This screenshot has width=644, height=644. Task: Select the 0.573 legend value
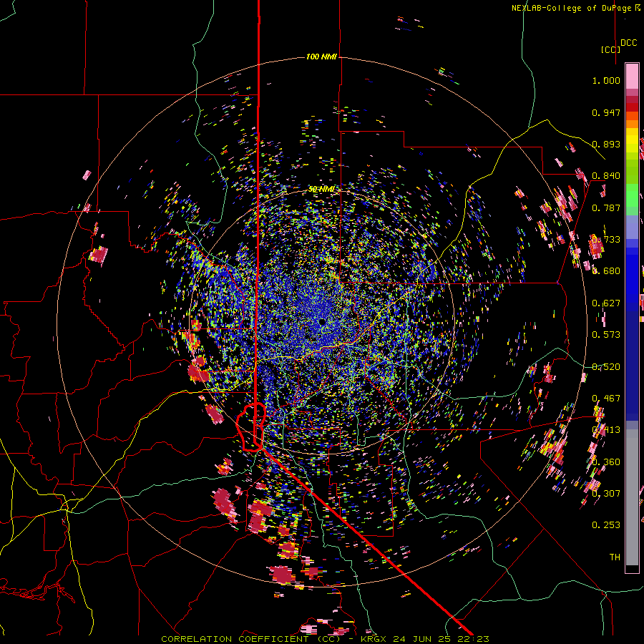tap(606, 335)
